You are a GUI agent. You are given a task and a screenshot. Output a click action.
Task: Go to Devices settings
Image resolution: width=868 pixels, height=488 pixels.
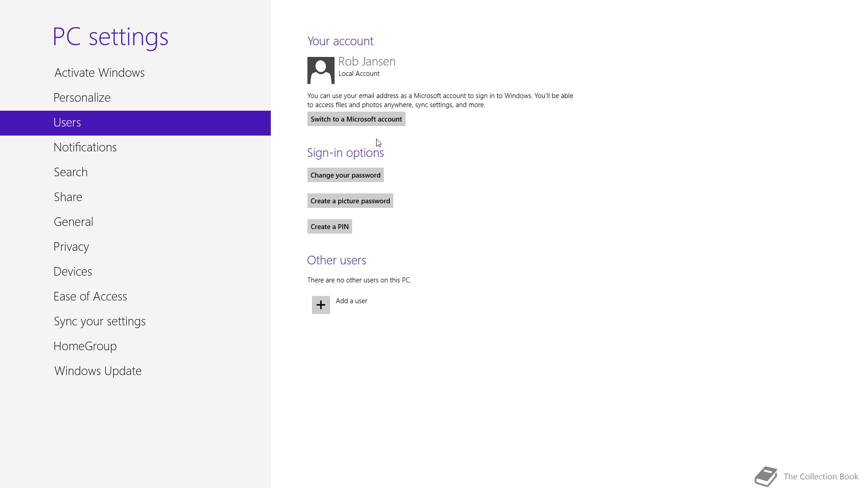[x=135, y=272]
